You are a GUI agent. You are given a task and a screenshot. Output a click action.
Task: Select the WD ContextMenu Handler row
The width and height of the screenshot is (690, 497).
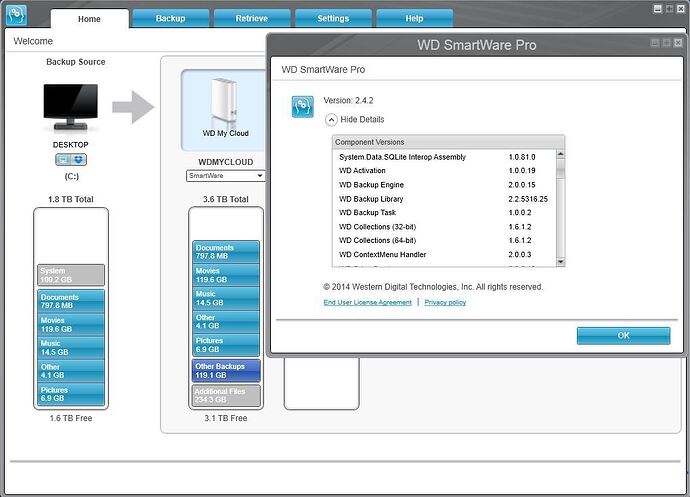pyautogui.click(x=444, y=254)
